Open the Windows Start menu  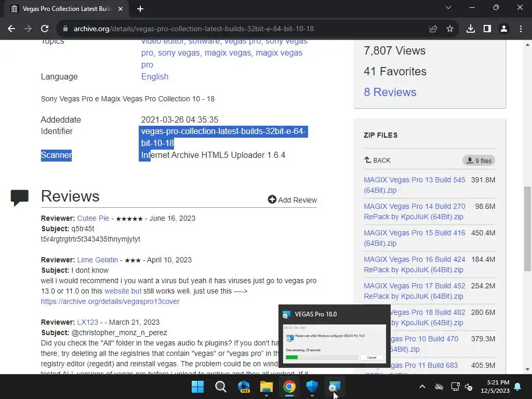[197, 387]
